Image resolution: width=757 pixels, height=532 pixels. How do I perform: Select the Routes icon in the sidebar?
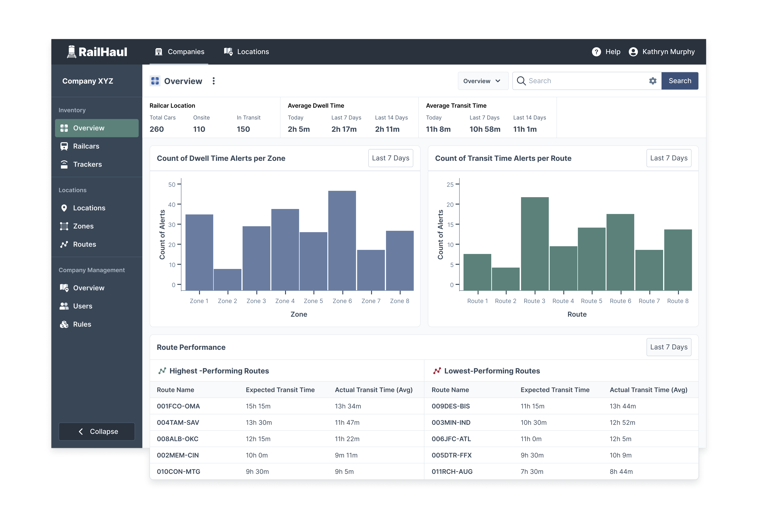[65, 244]
